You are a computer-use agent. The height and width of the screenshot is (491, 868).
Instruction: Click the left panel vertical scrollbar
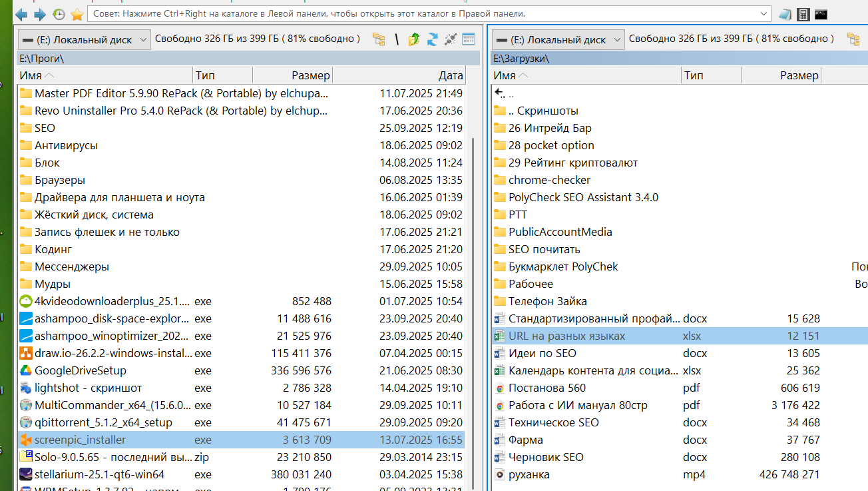473,313
